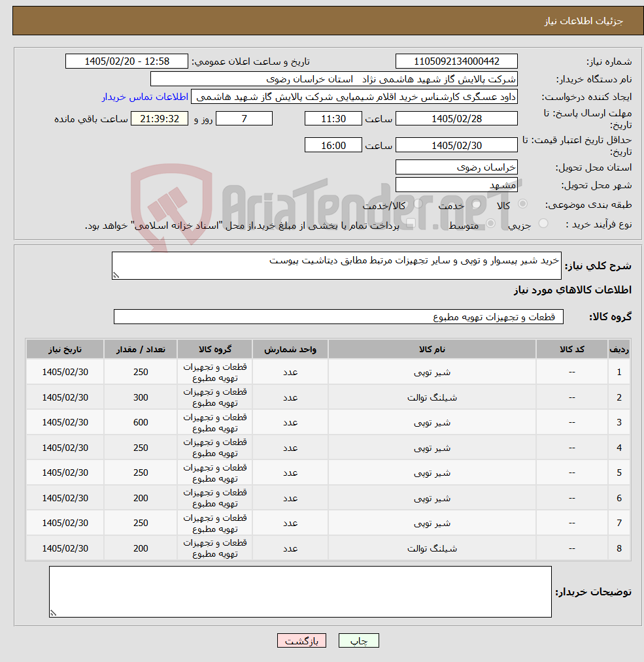The image size is (644, 662).
Task: Click row number 7 cell
Action: tap(619, 523)
